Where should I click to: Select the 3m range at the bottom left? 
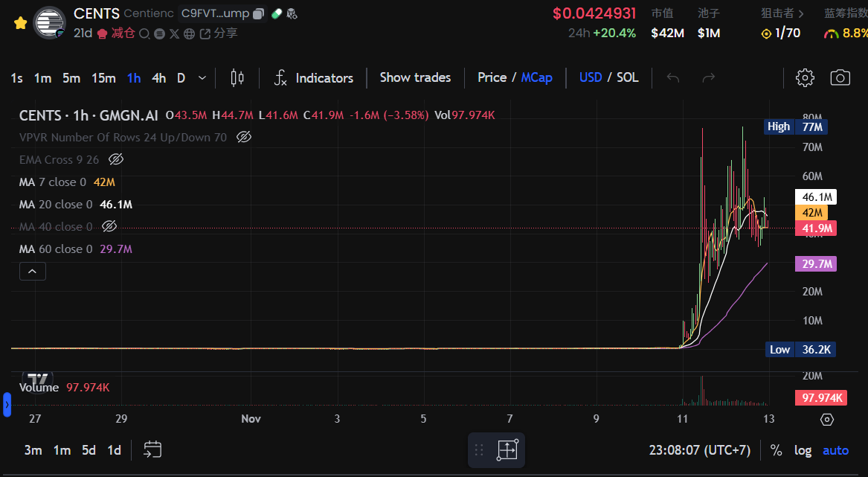[x=33, y=450]
